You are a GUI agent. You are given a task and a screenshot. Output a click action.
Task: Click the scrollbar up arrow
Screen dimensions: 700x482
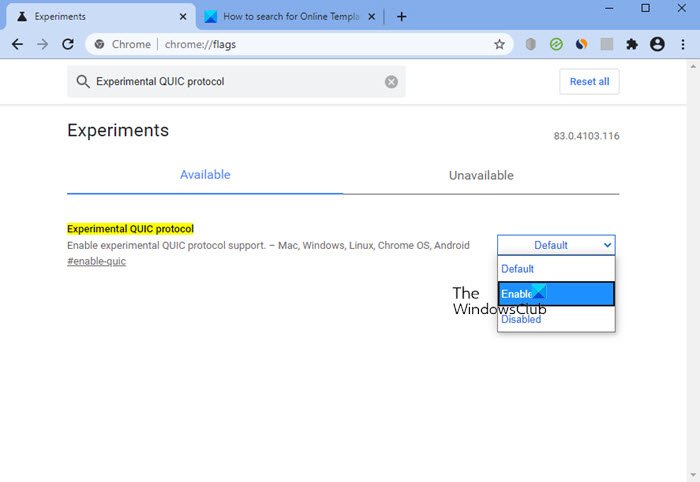coord(693,66)
